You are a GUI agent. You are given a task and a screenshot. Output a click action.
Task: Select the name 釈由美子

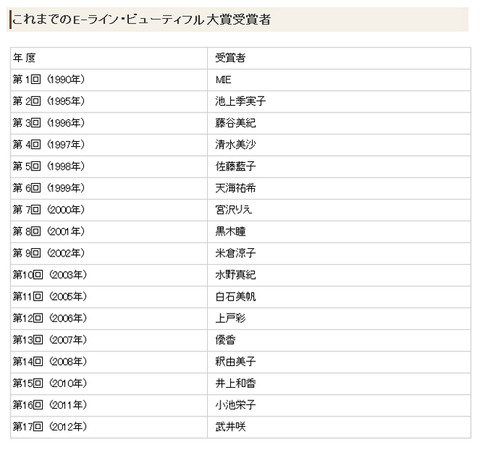click(235, 362)
